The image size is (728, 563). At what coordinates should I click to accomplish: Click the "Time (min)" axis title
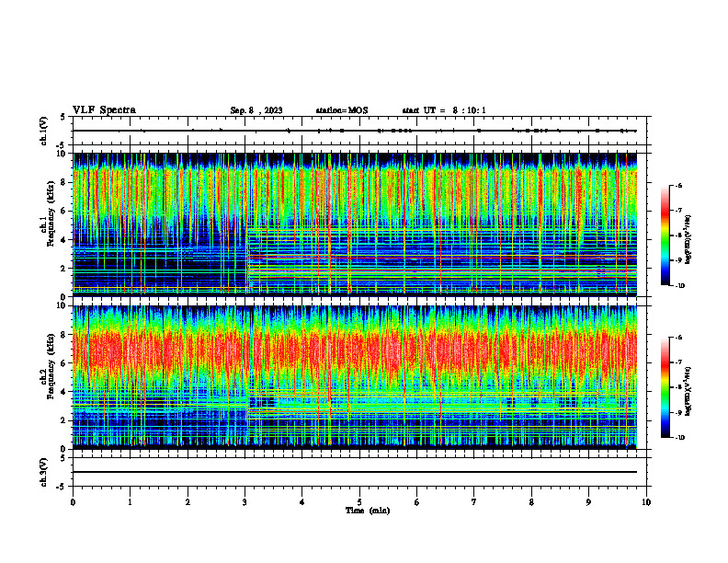(x=368, y=511)
